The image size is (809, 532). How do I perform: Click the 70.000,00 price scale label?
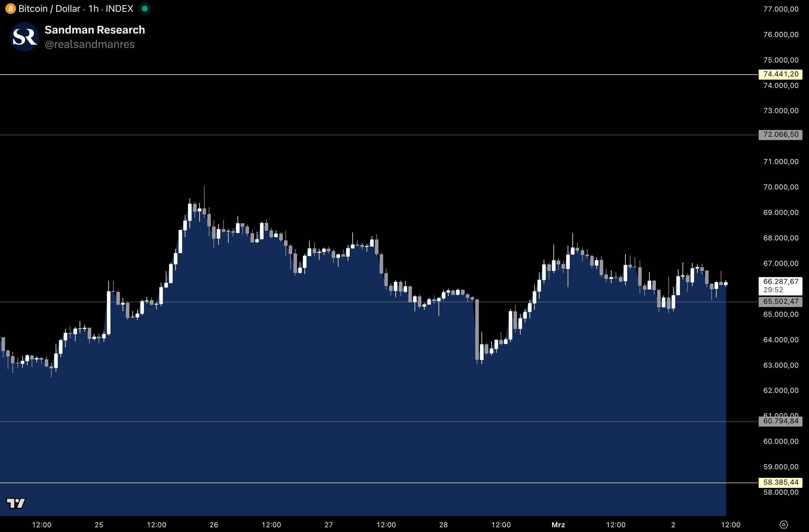pyautogui.click(x=781, y=187)
